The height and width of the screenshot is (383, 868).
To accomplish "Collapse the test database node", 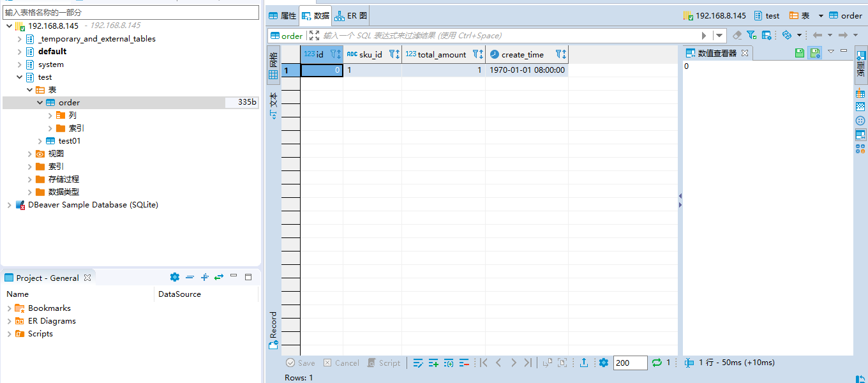I will tap(19, 77).
